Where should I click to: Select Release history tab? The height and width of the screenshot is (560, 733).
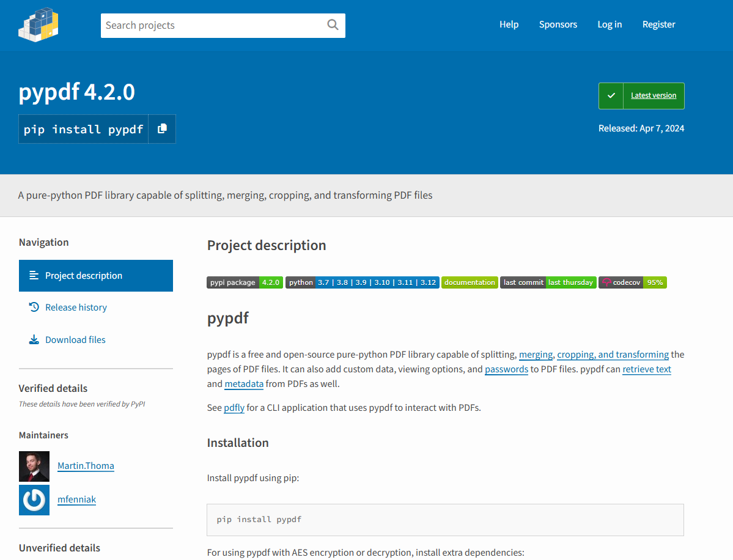point(96,308)
